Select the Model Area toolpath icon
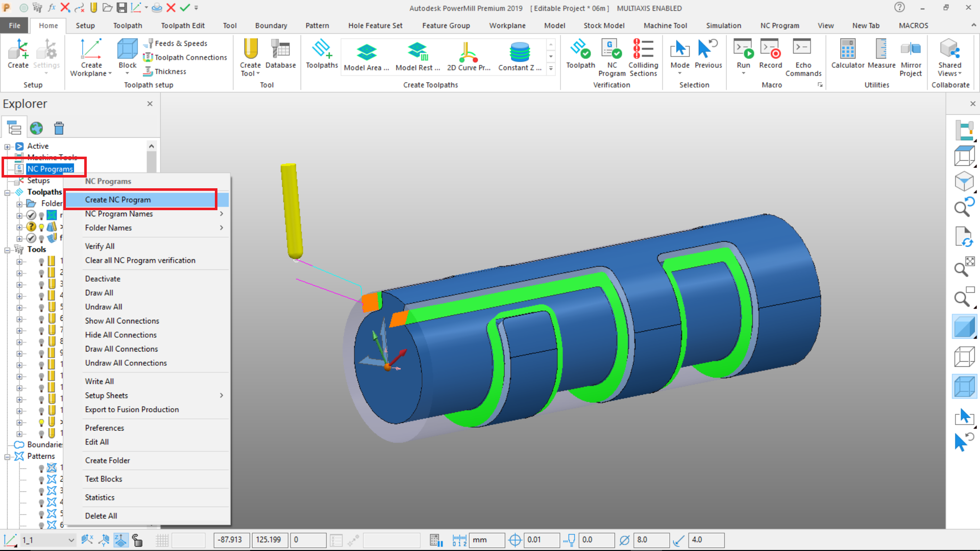This screenshot has width=980, height=551. click(366, 52)
